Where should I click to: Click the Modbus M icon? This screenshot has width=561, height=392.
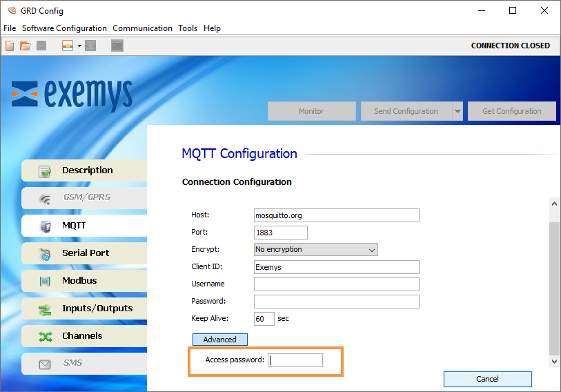45,282
